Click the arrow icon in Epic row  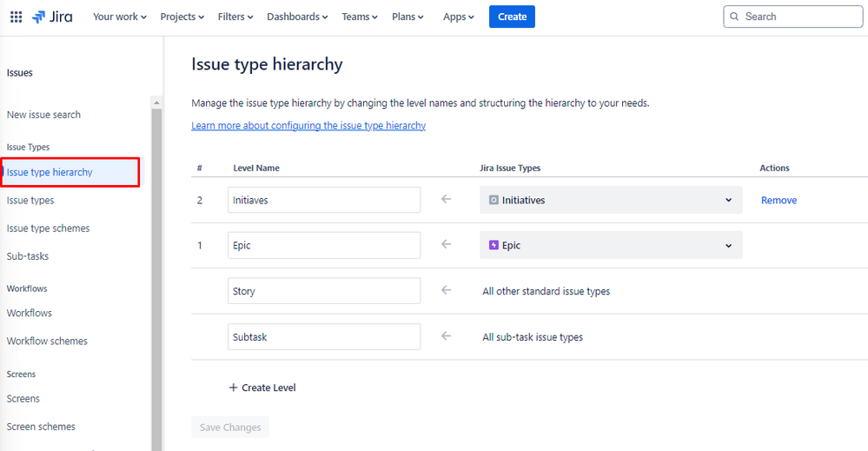447,244
